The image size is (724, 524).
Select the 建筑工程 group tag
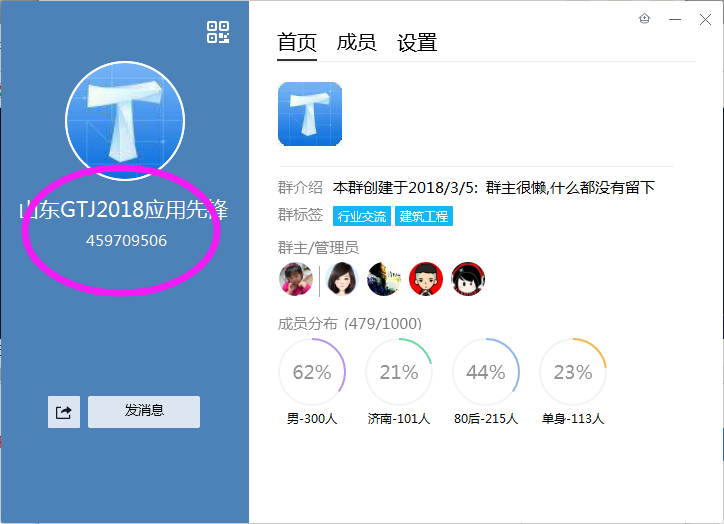pos(424,216)
